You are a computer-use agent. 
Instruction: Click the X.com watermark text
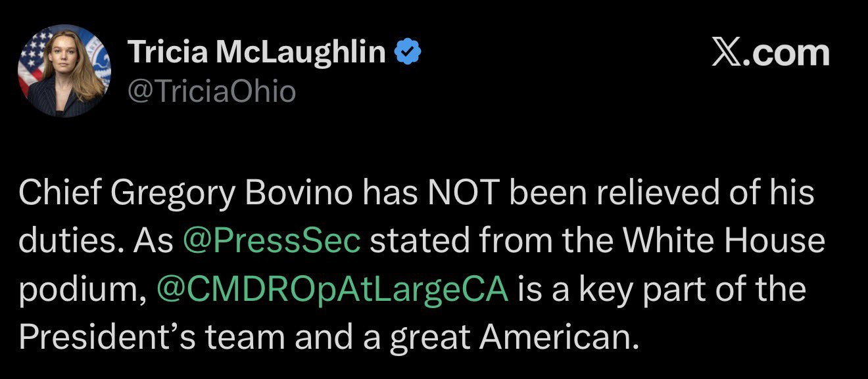pyautogui.click(x=771, y=53)
